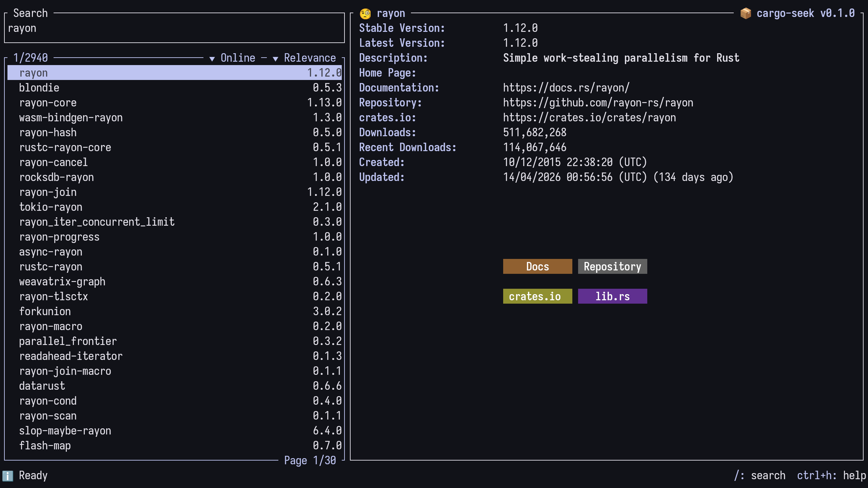The width and height of the screenshot is (868, 488).
Task: Open the Relevance sort dropdown arrow
Action: tap(276, 59)
